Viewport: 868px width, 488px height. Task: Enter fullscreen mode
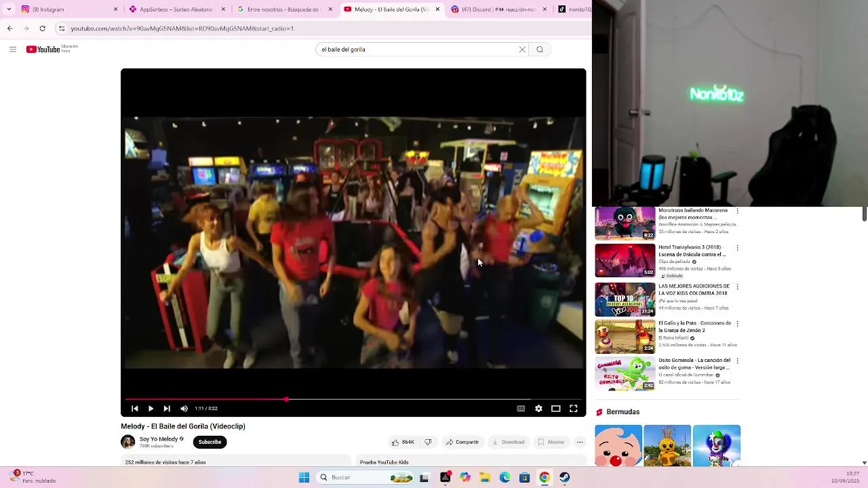573,409
